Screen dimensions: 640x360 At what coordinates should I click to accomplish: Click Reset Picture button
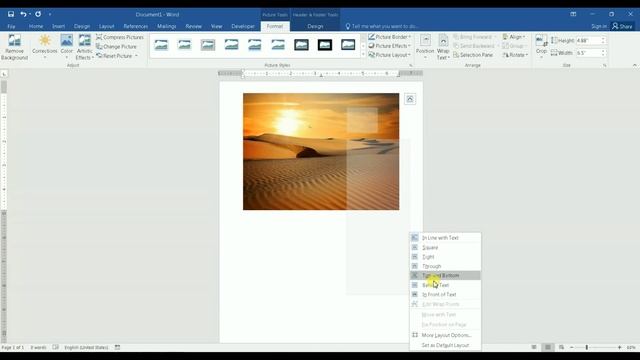click(114, 56)
